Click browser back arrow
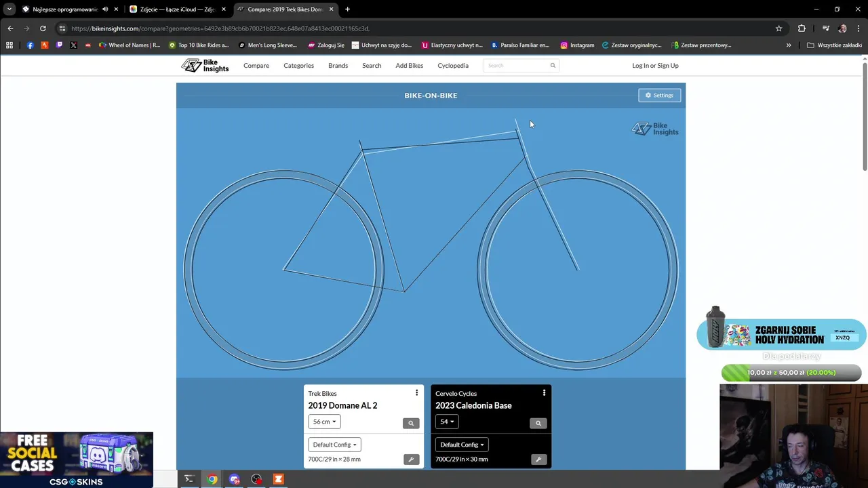Viewport: 868px width, 488px height. (10, 28)
